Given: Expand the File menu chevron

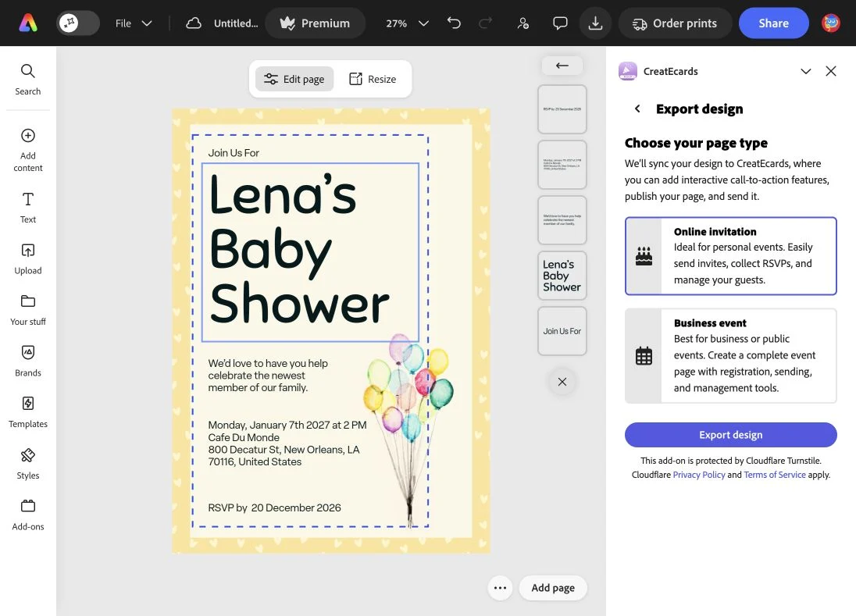Looking at the screenshot, I should [147, 23].
